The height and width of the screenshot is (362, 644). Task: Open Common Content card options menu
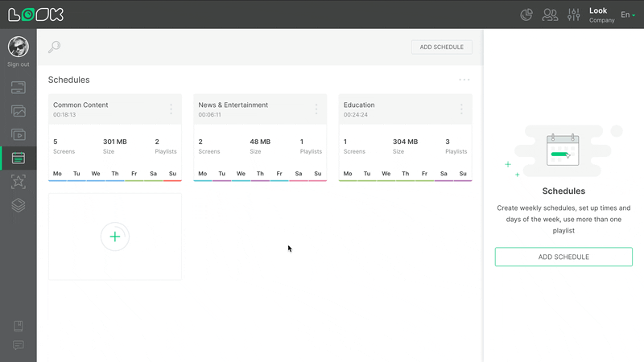(x=171, y=109)
